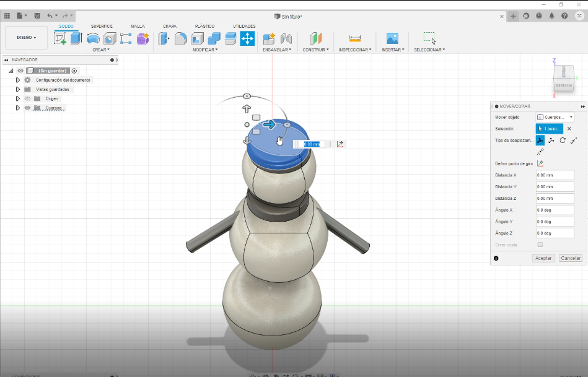Viewport: 588px width, 377px height.
Task: Choose Free Move displacement type
Action: pyautogui.click(x=540, y=140)
